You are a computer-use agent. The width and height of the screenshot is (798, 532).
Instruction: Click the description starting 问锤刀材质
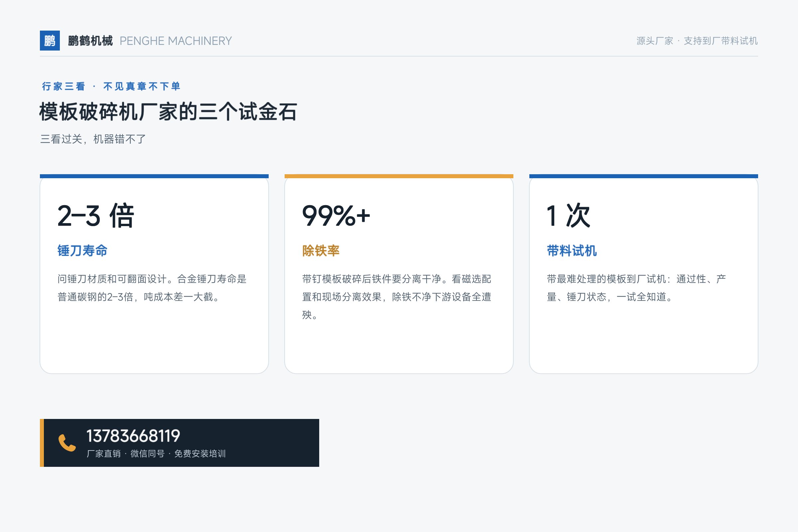(152, 288)
